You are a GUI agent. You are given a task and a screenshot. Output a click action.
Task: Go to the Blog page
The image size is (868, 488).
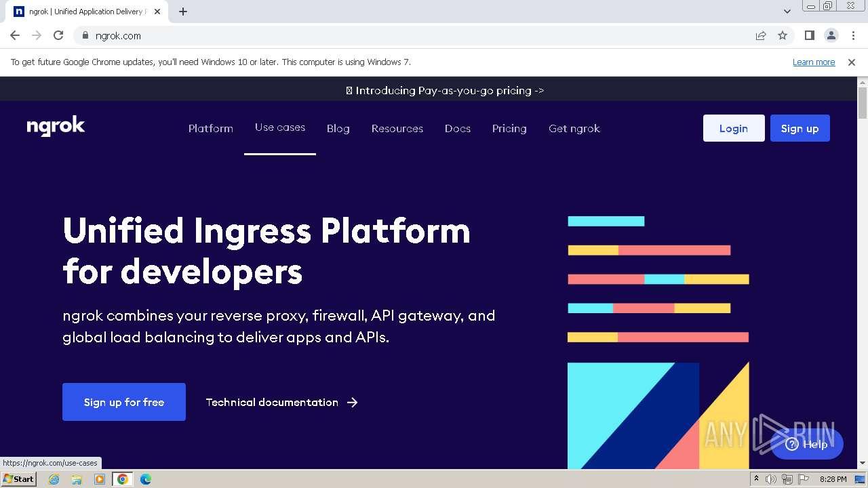point(338,128)
